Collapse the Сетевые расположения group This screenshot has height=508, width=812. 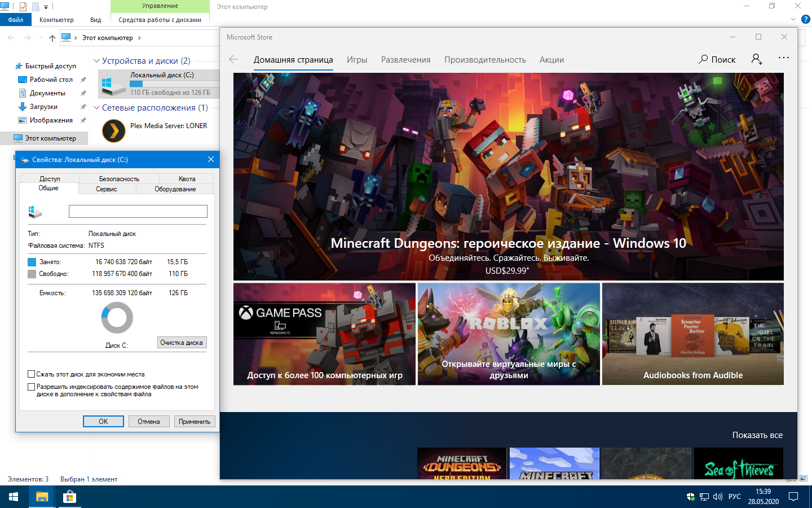(96, 108)
